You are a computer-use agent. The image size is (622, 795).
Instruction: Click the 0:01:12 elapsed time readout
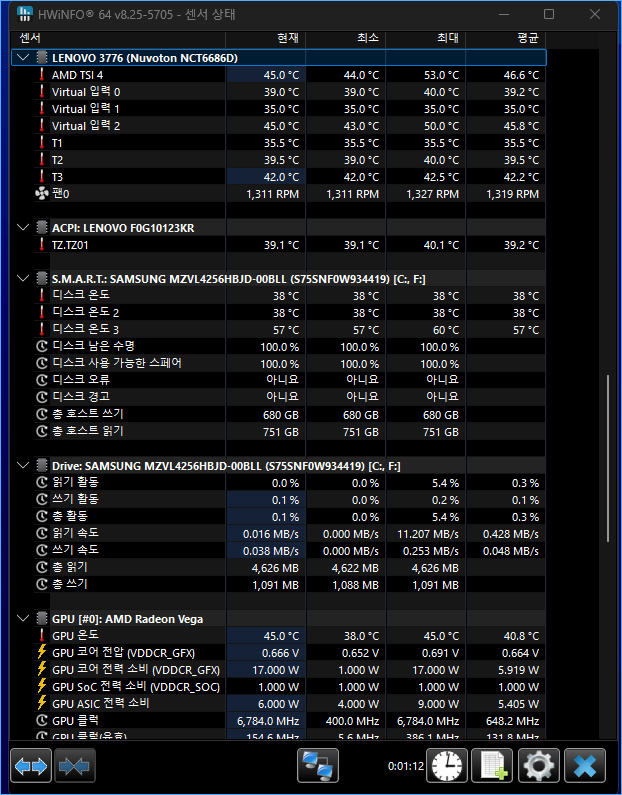pyautogui.click(x=406, y=766)
